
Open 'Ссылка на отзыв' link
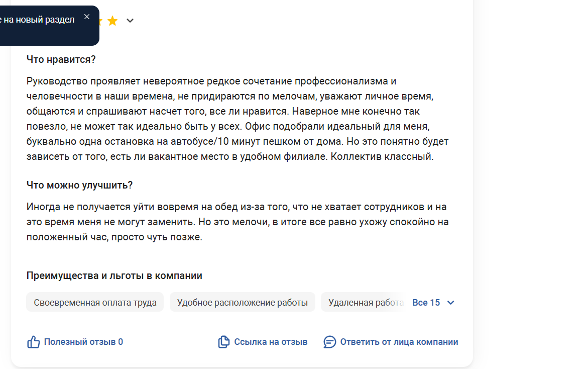(x=271, y=342)
